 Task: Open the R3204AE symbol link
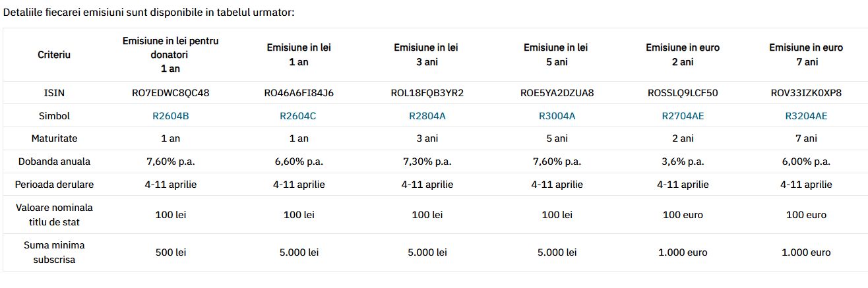[806, 116]
